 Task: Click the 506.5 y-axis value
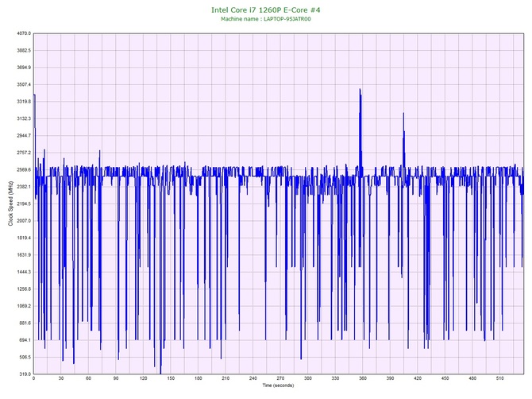(x=25, y=357)
